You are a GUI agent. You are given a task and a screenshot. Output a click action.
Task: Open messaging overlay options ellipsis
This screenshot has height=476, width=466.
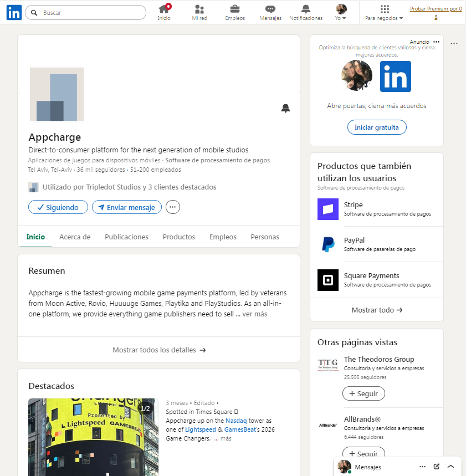click(x=422, y=467)
